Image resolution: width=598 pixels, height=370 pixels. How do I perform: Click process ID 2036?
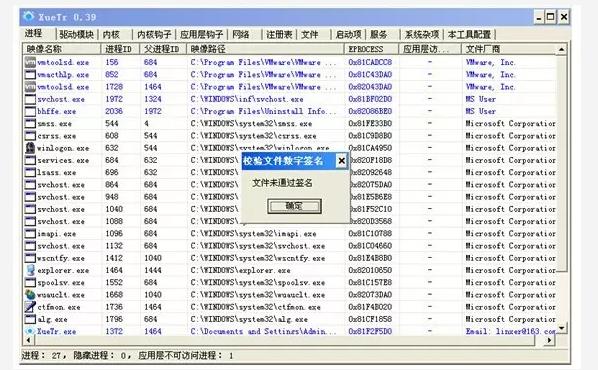tap(114, 111)
